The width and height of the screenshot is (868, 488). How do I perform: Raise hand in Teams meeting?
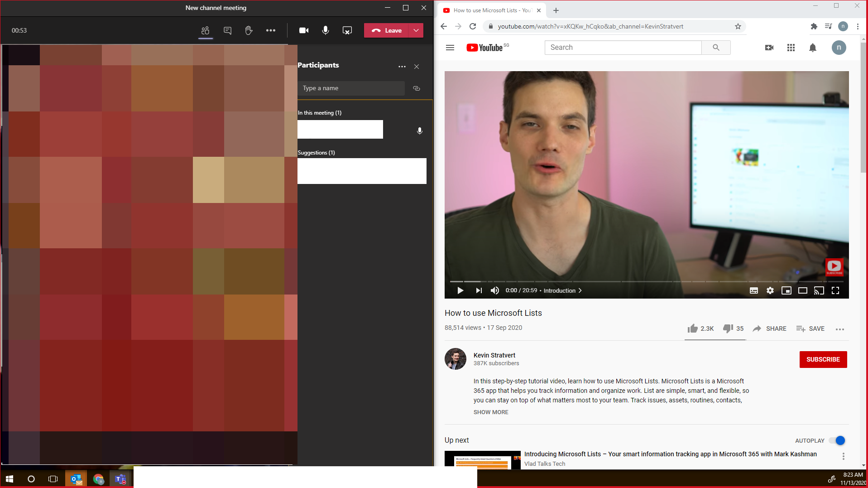(x=249, y=30)
